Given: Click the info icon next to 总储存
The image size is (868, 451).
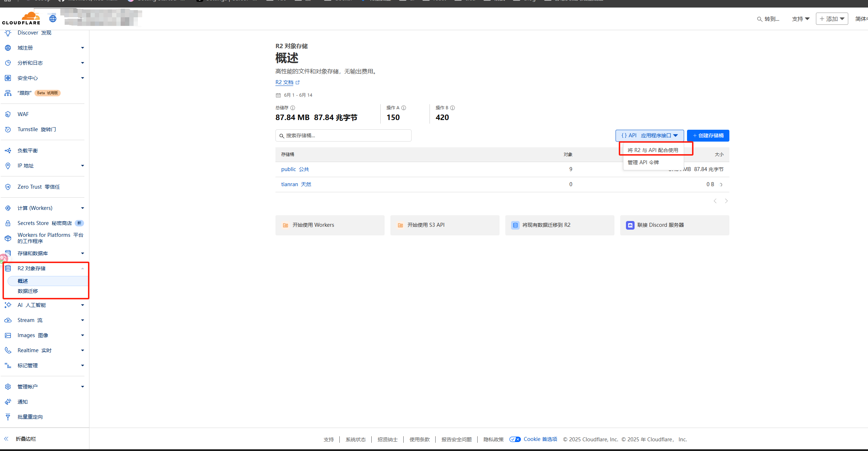Looking at the screenshot, I should click(293, 108).
